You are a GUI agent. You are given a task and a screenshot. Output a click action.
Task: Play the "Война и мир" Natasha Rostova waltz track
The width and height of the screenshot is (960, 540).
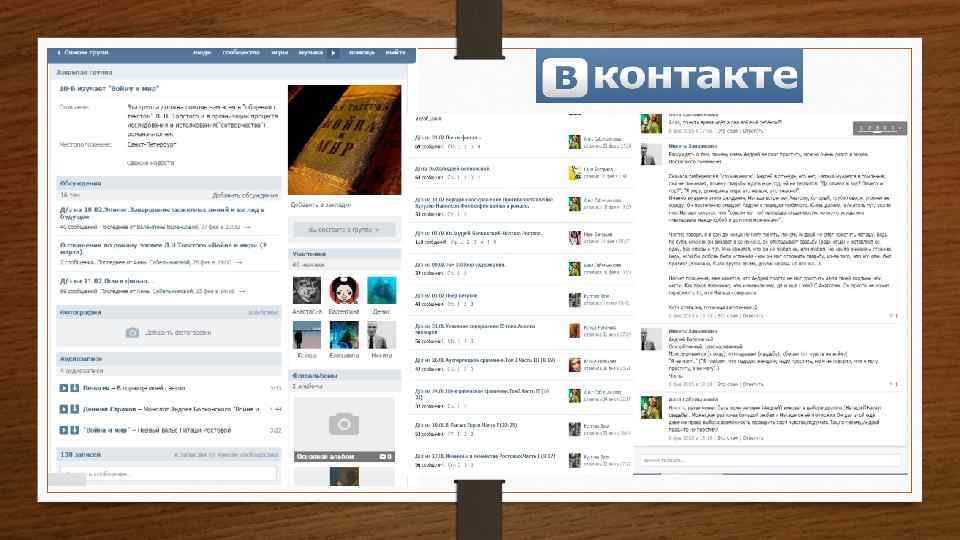[64, 430]
